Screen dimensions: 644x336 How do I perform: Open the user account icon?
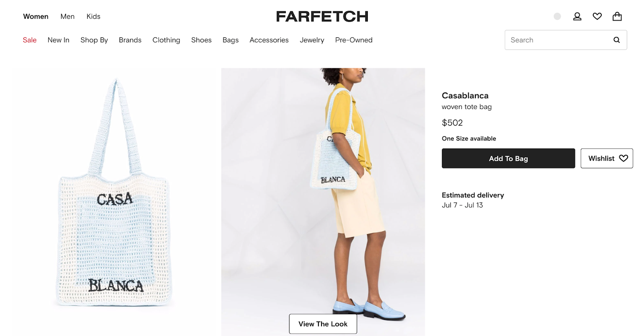[577, 16]
